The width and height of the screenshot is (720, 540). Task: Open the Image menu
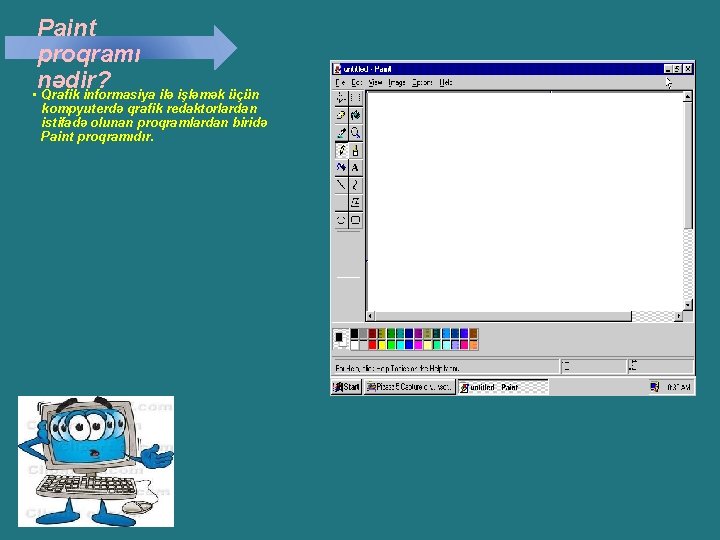click(397, 83)
